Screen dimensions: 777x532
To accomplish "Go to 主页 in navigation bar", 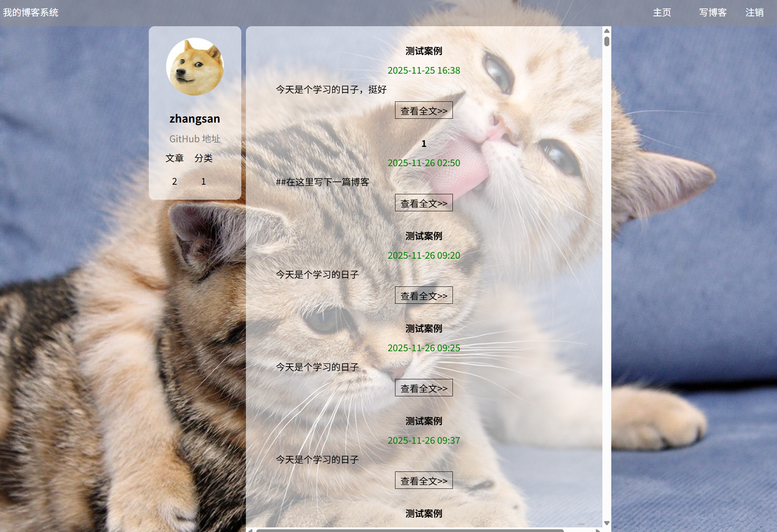I will pos(662,13).
